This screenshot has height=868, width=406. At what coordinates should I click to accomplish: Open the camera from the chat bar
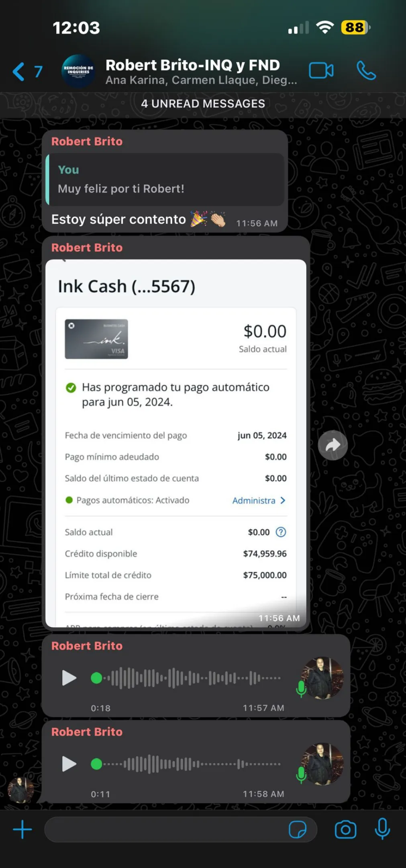345,829
